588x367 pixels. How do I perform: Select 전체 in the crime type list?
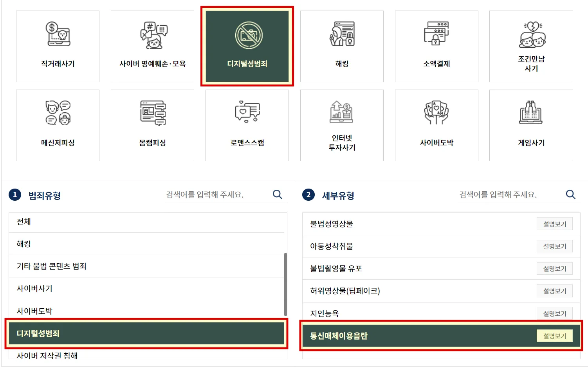pos(147,222)
